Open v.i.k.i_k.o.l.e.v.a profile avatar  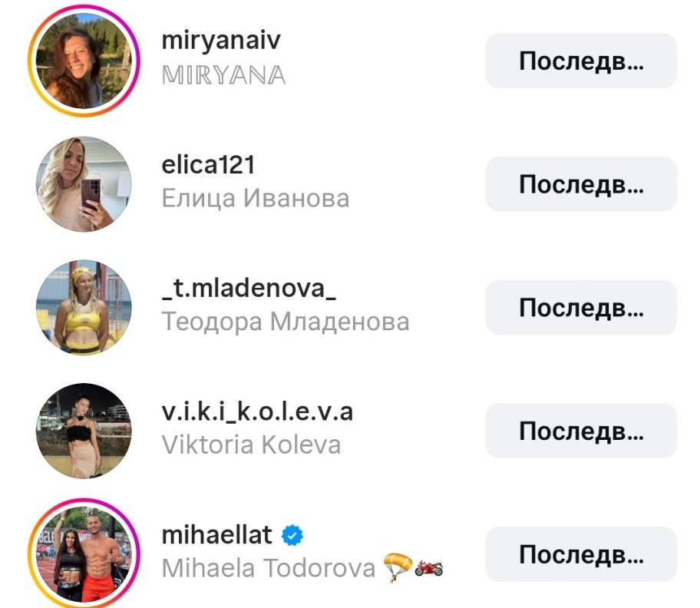tap(84, 431)
